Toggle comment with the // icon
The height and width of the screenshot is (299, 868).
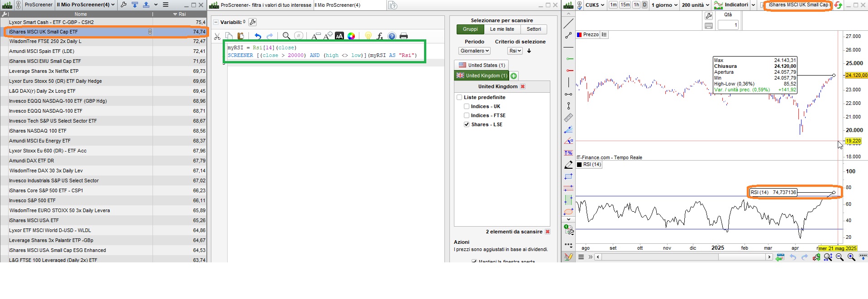[299, 36]
